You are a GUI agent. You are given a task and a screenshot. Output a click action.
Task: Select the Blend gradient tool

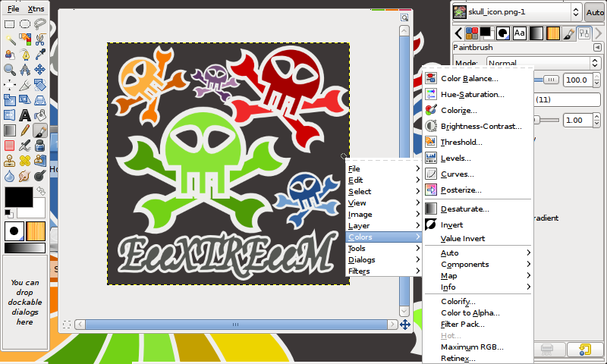pos(9,130)
